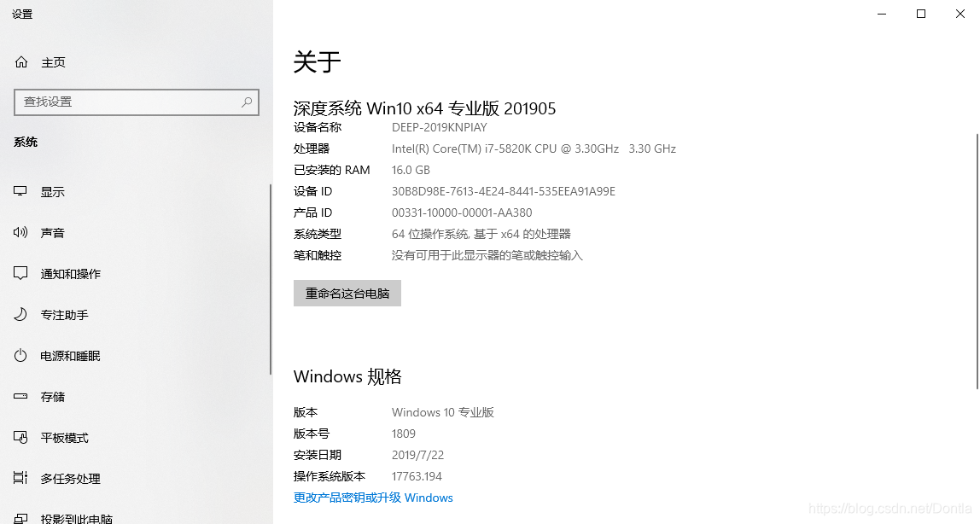Screen dimensions: 980x524
Task: Select 专注助手 in sidebar
Action: (64, 315)
